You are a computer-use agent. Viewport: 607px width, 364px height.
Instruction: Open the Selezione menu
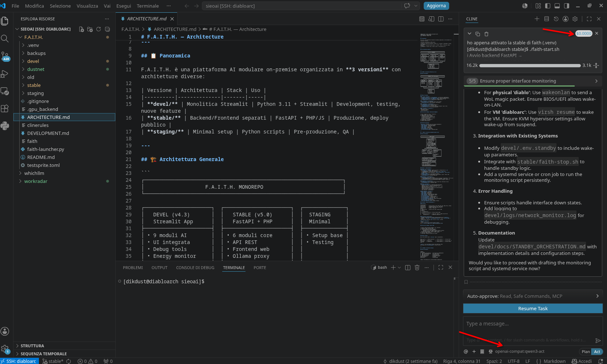(x=60, y=6)
